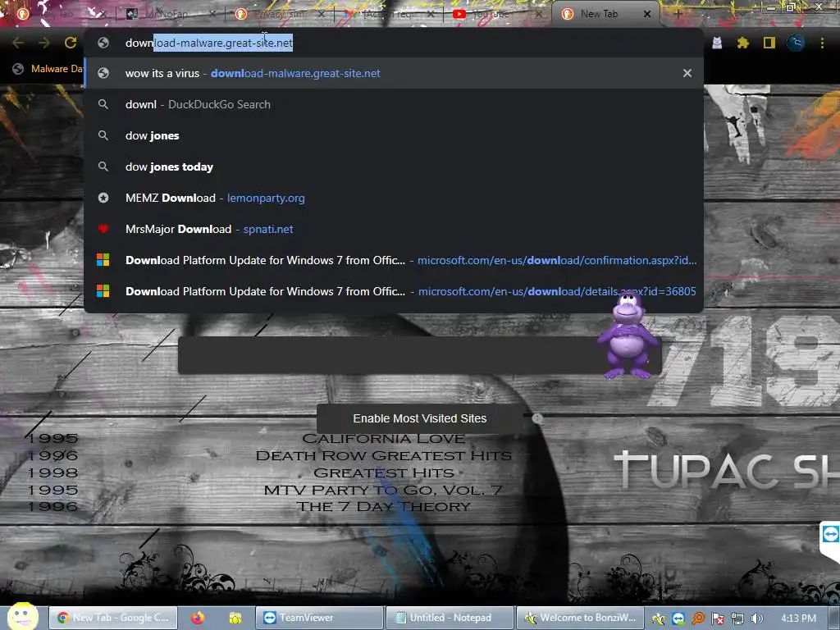Click the TeamViewer tray icon
The width and height of the screenshot is (840, 630).
[x=678, y=619]
